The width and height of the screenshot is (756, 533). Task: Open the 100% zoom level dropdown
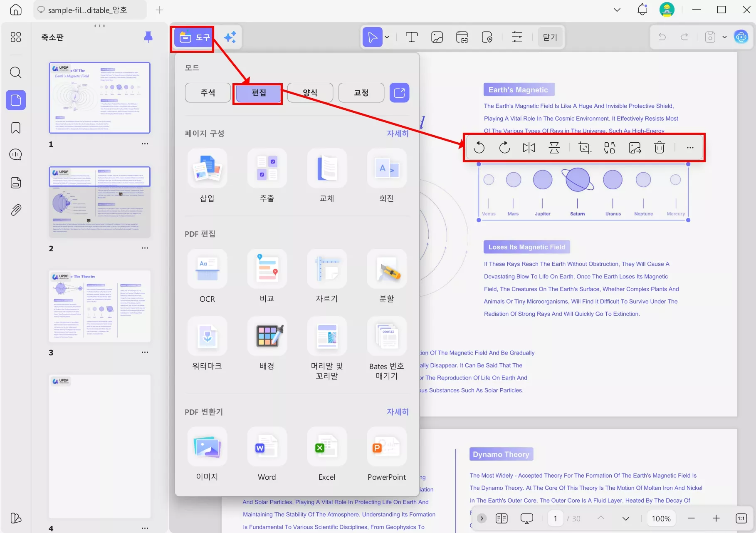(661, 518)
